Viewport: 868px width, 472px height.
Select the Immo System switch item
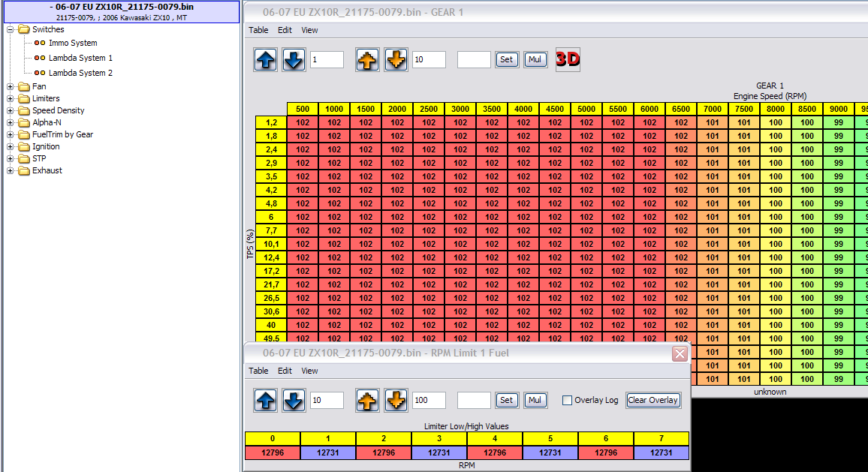(73, 43)
